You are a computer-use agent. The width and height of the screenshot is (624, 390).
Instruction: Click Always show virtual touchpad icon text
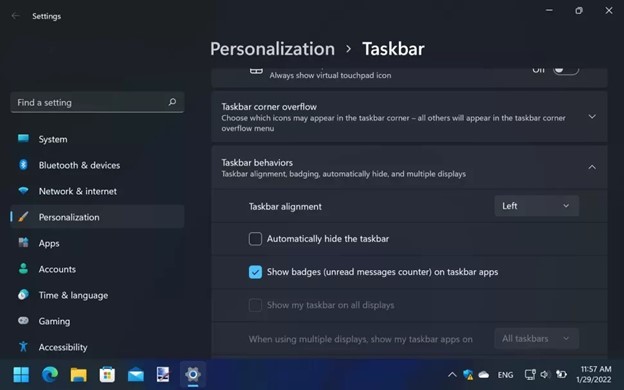[330, 75]
